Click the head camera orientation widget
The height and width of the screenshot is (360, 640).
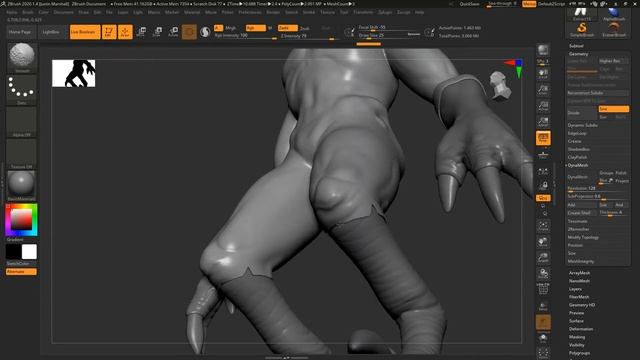[500, 85]
